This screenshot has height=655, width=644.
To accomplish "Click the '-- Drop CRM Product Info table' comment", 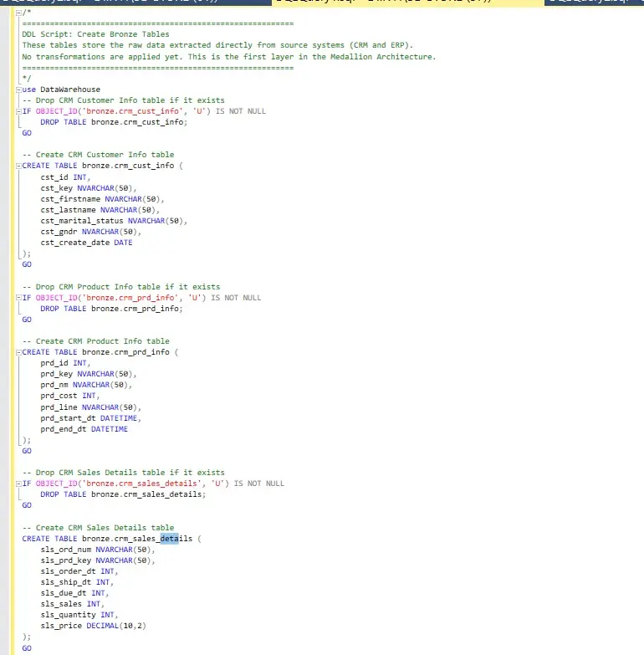I will coord(121,287).
